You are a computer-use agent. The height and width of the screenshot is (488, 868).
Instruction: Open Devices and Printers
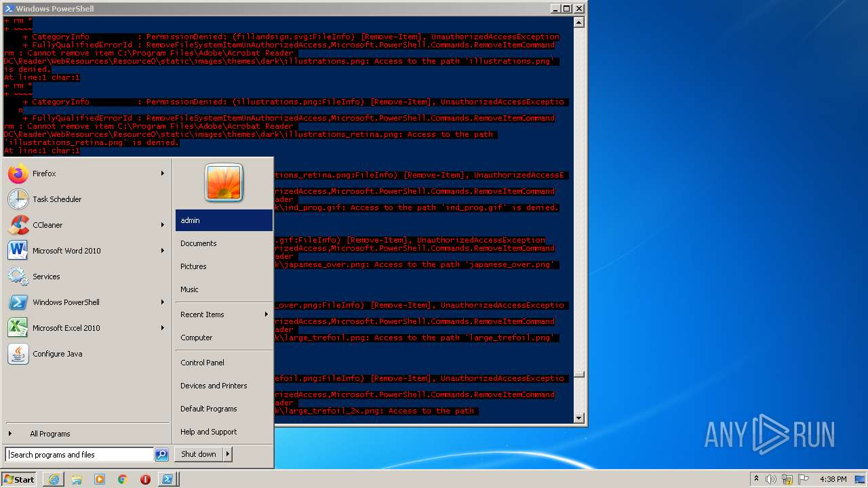pos(224,386)
